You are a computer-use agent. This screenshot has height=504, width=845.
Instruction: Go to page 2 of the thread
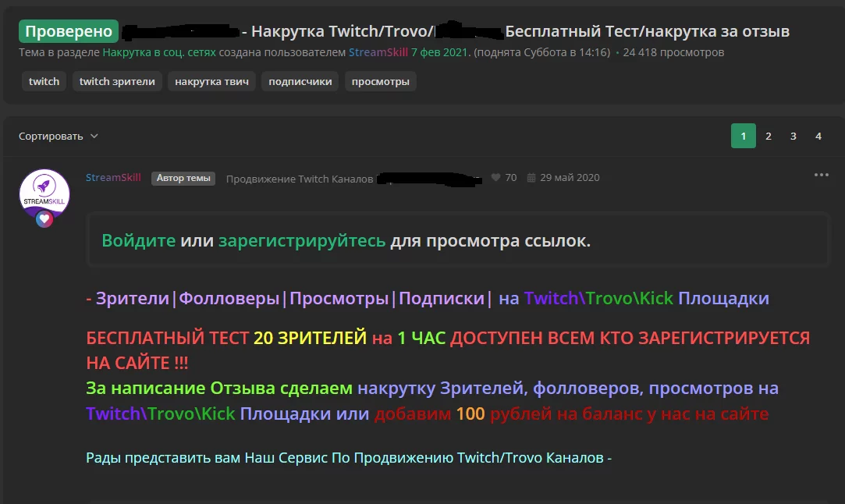tap(769, 136)
